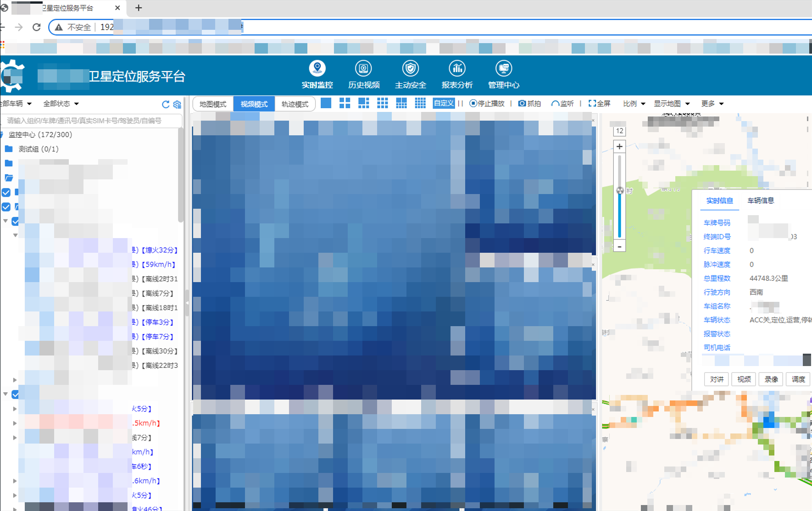The height and width of the screenshot is (511, 812).
Task: Open 报表分析 reports icon
Action: pos(456,69)
